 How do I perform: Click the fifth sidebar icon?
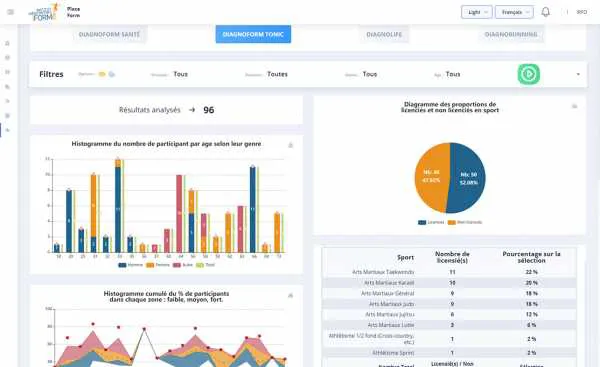tap(7, 101)
